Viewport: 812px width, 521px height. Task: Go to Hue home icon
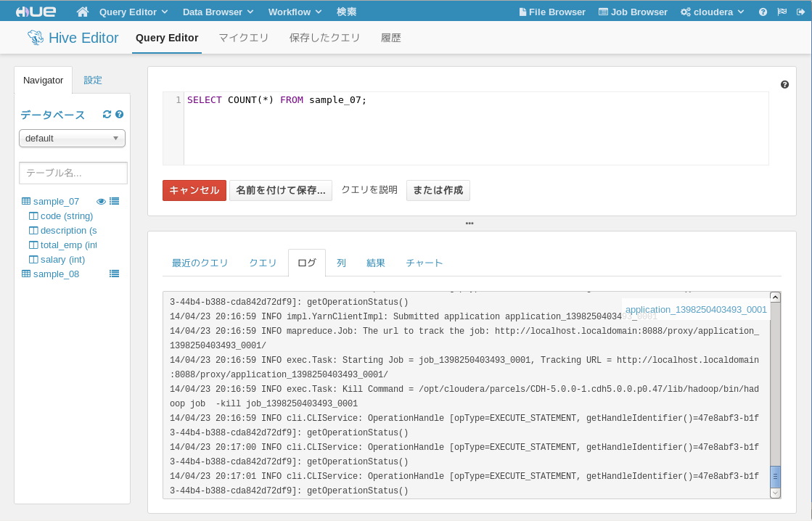[x=82, y=12]
